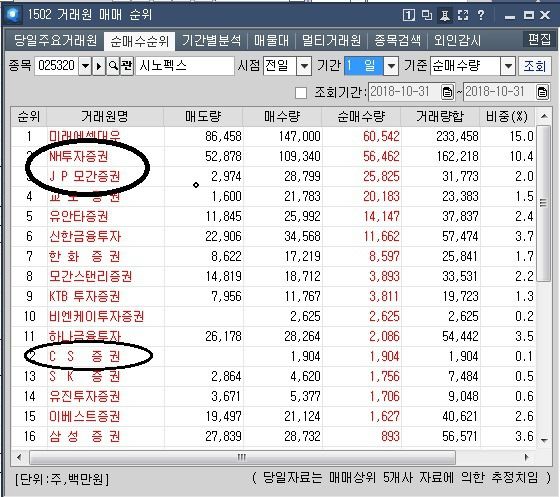The width and height of the screenshot is (560, 497).
Task: Click the 233,458 total volume cell
Action: coord(457,136)
